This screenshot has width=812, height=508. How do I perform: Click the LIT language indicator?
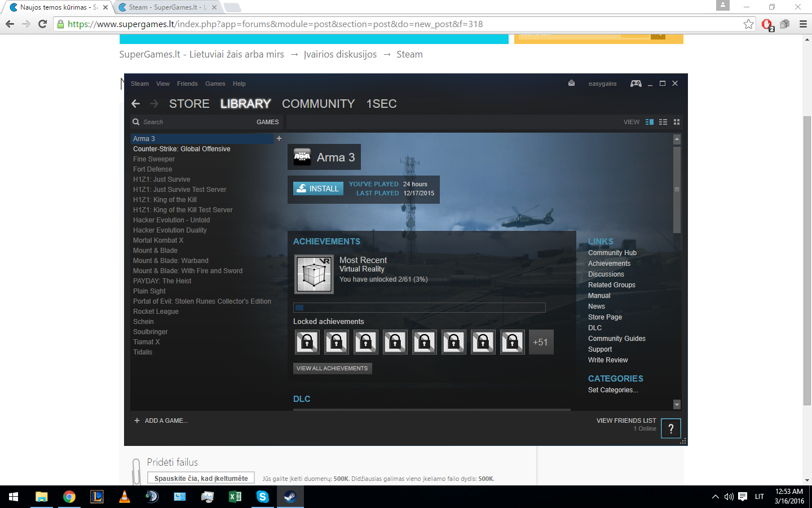click(760, 497)
